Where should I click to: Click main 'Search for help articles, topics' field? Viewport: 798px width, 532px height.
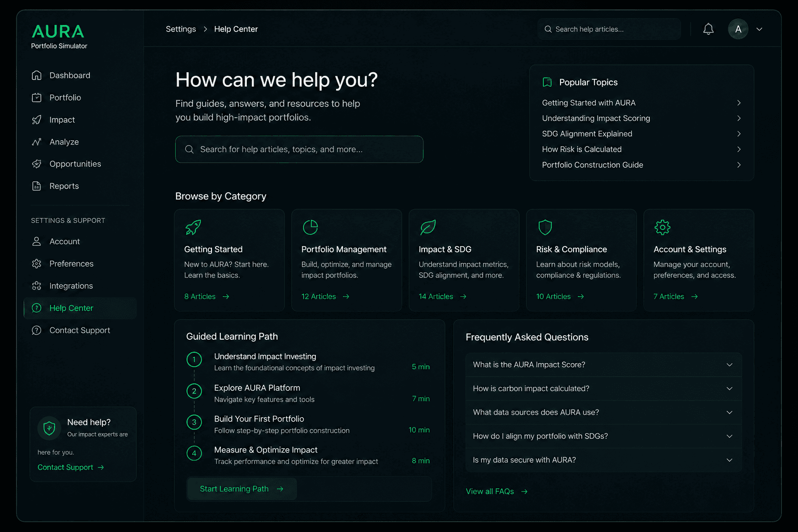click(x=299, y=150)
